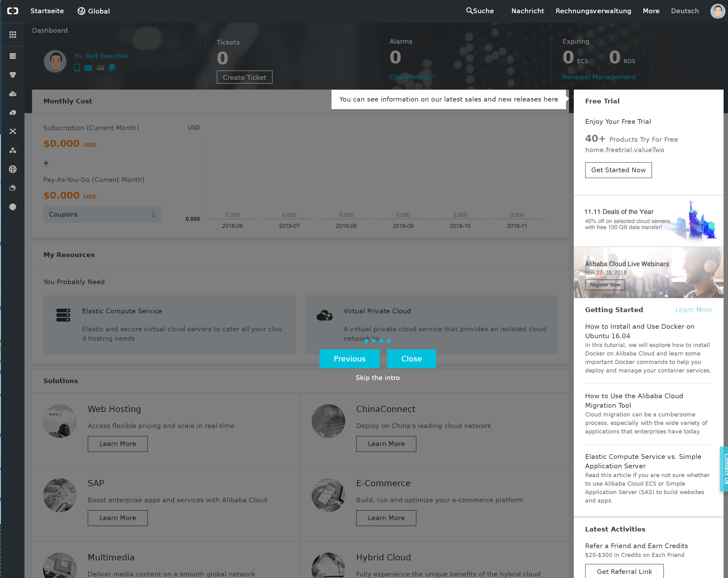Click the solid circle sidebar icon
Screen dimensions: 728x578
click(x=13, y=207)
